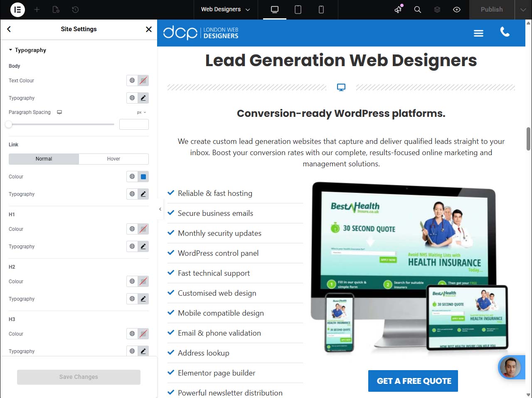The image size is (532, 398).
Task: Open the Web Designers page dropdown
Action: [226, 10]
